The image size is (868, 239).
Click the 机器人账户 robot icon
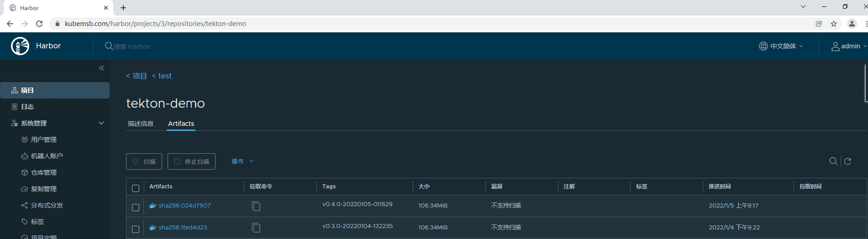pyautogui.click(x=24, y=156)
